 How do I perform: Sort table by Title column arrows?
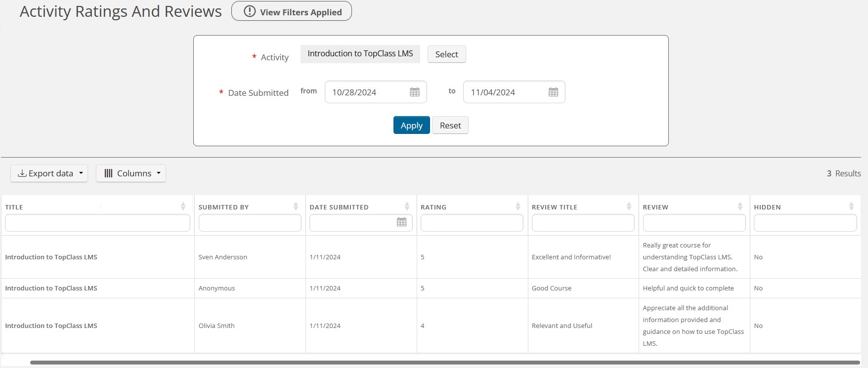pyautogui.click(x=183, y=206)
